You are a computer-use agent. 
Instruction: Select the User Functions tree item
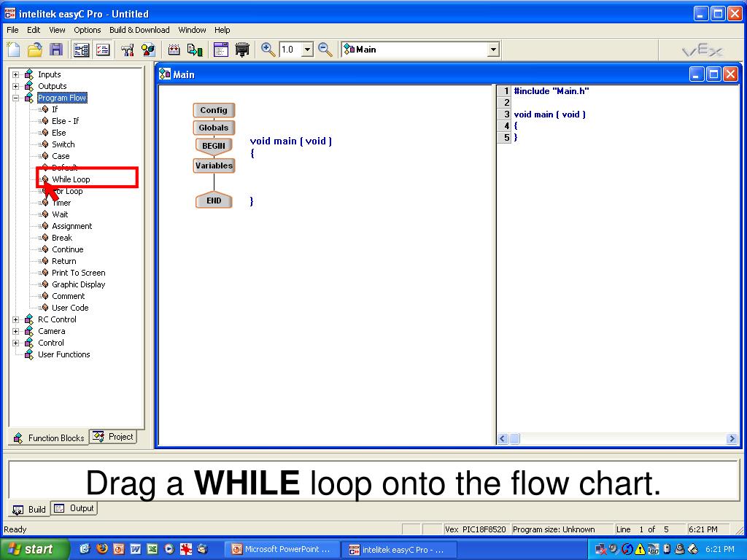tap(64, 355)
